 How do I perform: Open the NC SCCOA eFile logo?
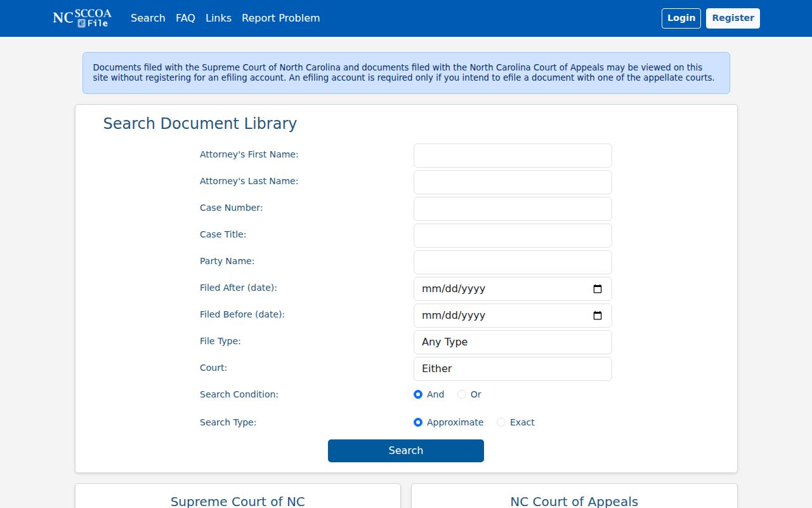(x=82, y=18)
